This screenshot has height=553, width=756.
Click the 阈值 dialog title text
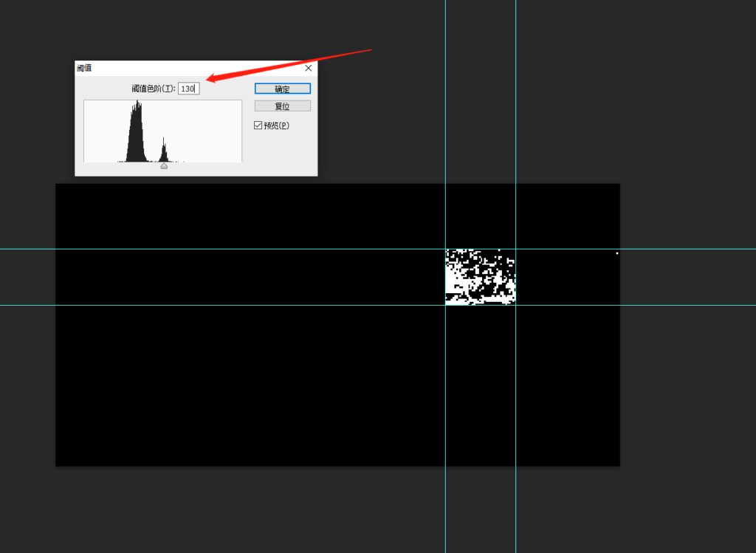coord(84,68)
